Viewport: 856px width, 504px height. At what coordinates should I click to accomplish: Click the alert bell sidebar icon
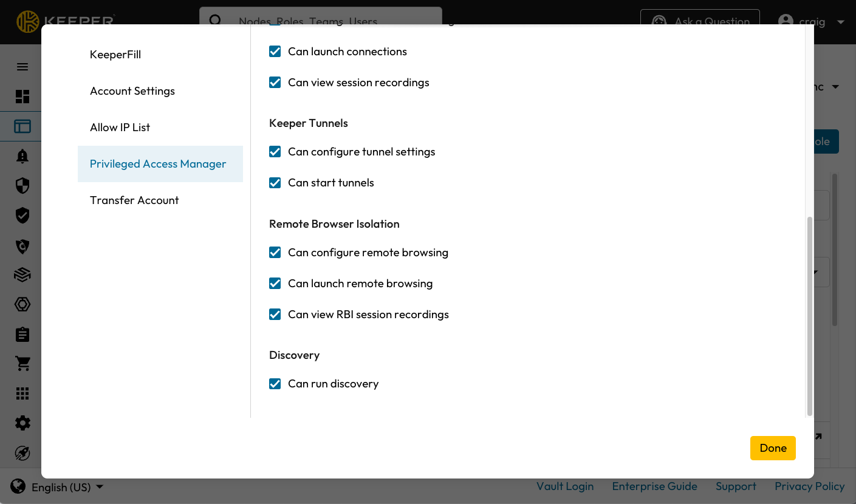click(22, 156)
